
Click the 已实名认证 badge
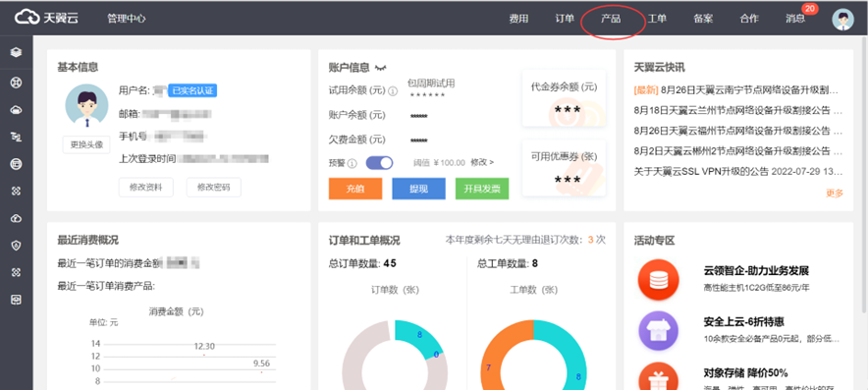pyautogui.click(x=192, y=90)
